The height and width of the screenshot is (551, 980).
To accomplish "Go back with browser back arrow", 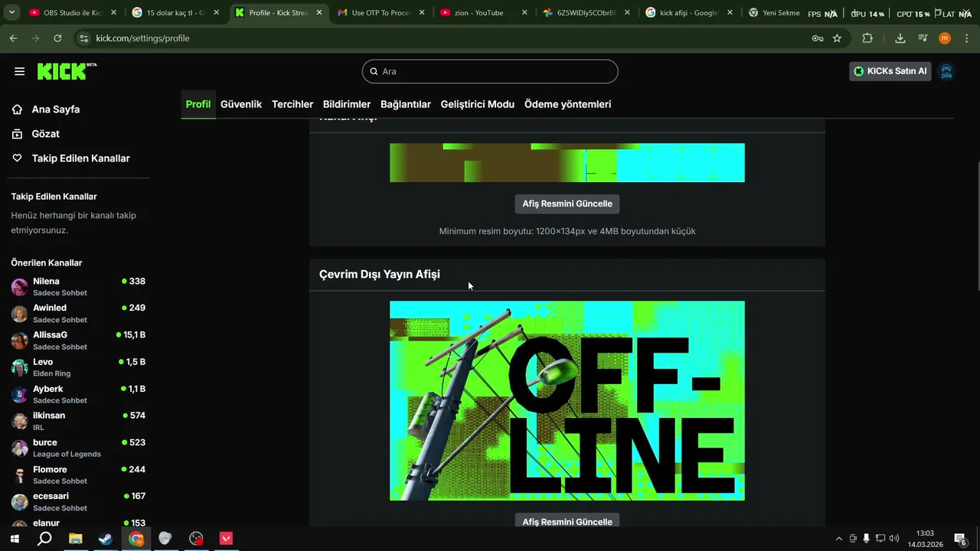I will 13,38.
